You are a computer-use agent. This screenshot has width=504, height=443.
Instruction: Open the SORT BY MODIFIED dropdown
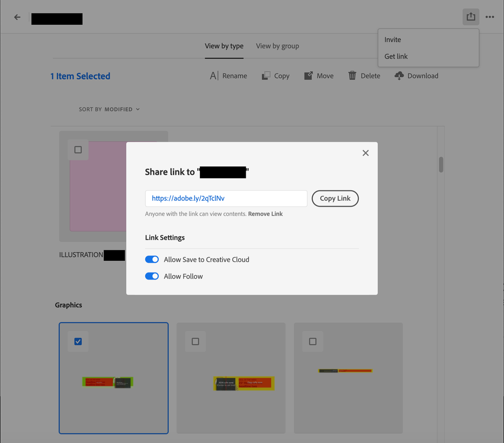(x=109, y=109)
